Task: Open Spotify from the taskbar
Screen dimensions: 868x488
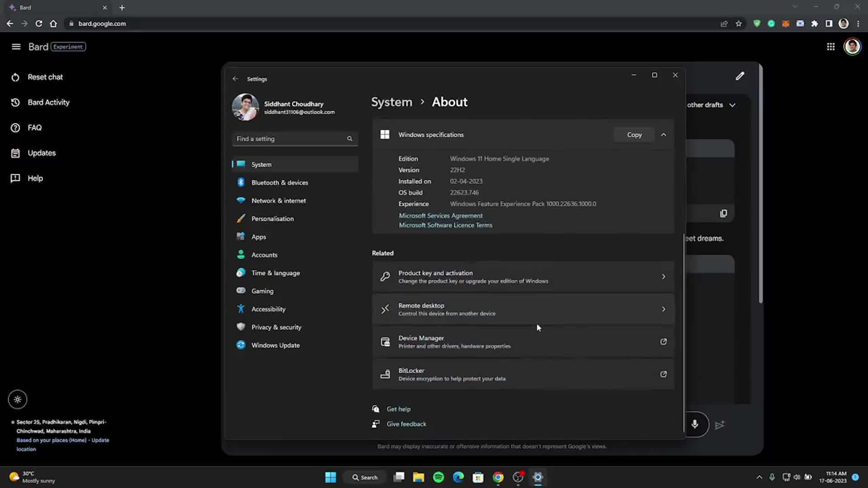Action: (x=438, y=477)
